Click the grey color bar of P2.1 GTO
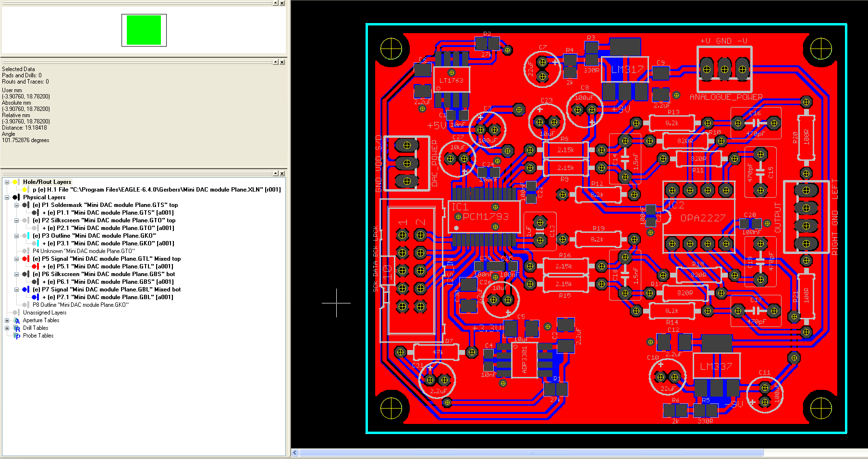This screenshot has width=868, height=459. (38, 228)
